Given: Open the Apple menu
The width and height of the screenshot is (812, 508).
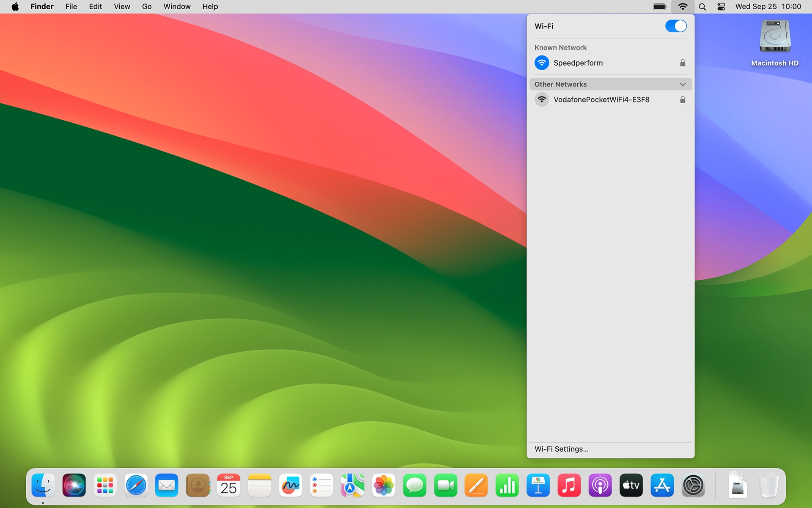Looking at the screenshot, I should (15, 7).
